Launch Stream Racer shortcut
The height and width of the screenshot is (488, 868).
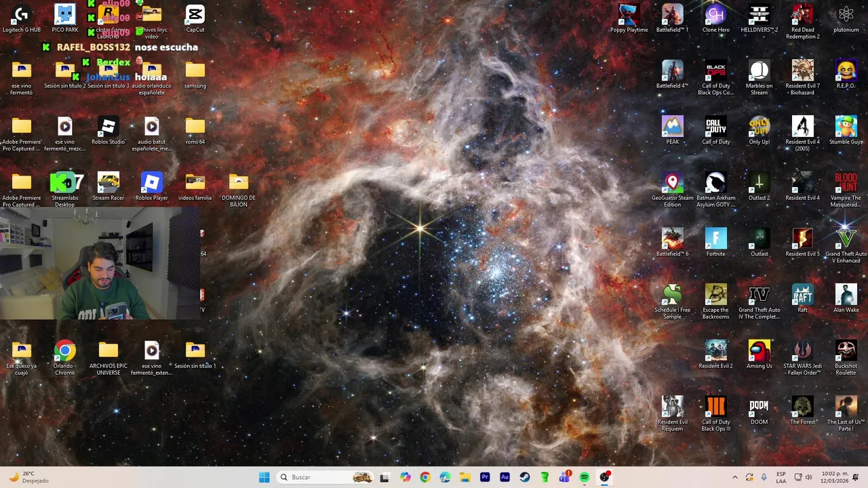click(108, 186)
